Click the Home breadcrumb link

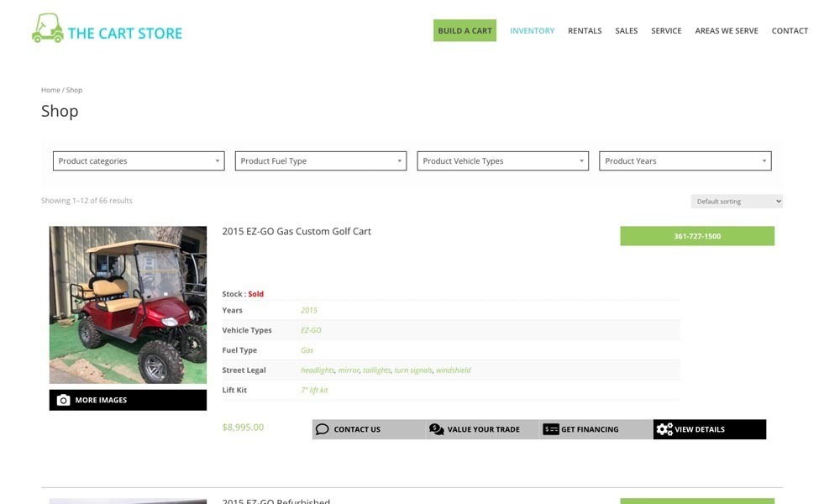(50, 90)
